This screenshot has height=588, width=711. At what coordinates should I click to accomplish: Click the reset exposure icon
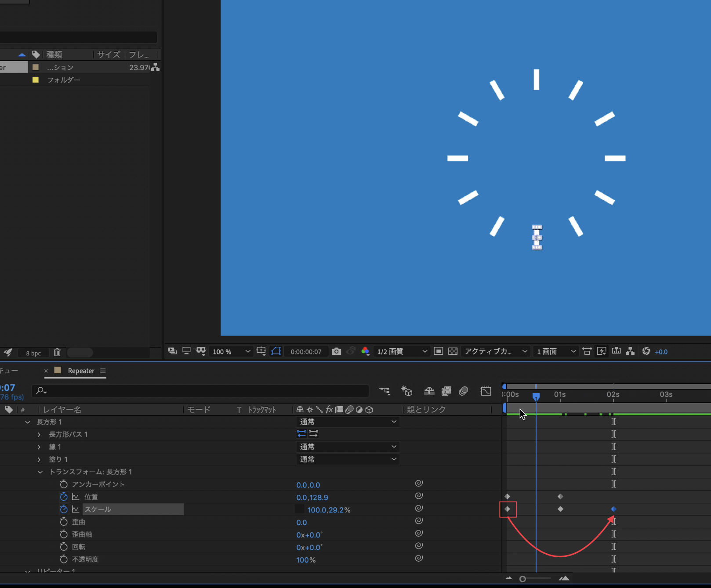[646, 351]
